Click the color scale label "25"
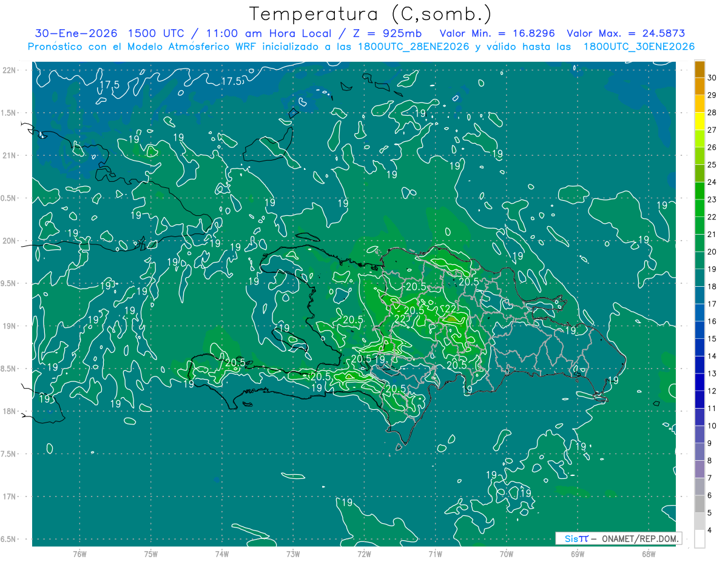The image size is (728, 562). (x=712, y=164)
